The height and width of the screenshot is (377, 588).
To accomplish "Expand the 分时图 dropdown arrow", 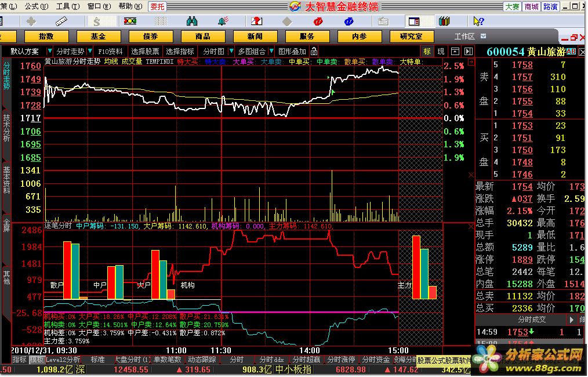I will [231, 52].
